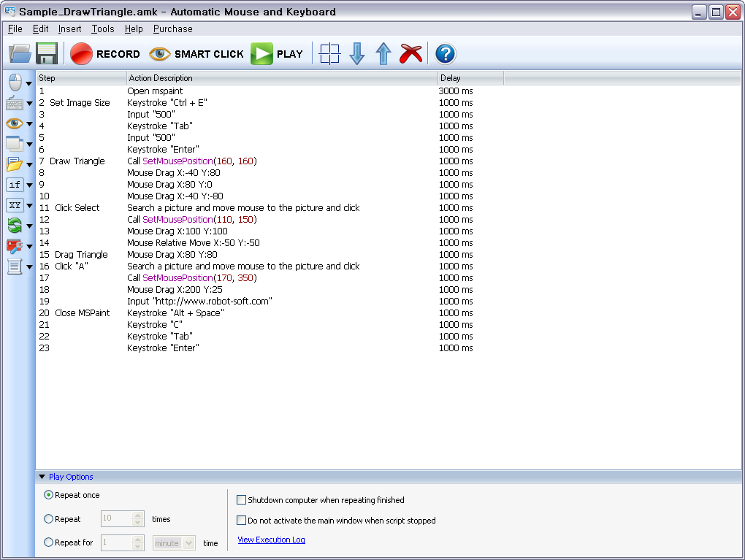Click the notepad list icon in sidebar
Screen dimensions: 745x560
(15, 266)
